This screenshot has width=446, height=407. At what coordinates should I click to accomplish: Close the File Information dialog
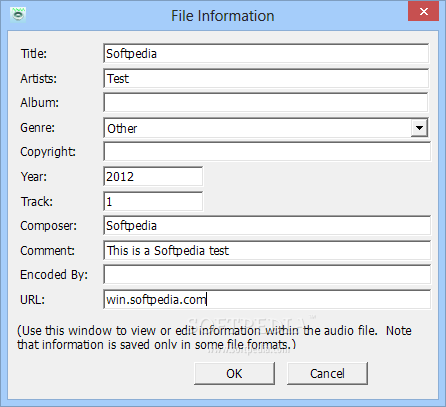(423, 11)
